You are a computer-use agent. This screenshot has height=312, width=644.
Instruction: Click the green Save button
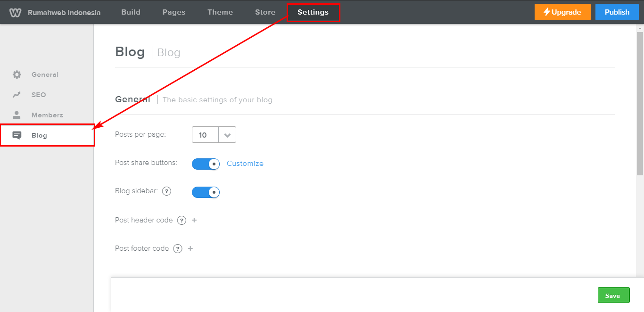click(613, 296)
